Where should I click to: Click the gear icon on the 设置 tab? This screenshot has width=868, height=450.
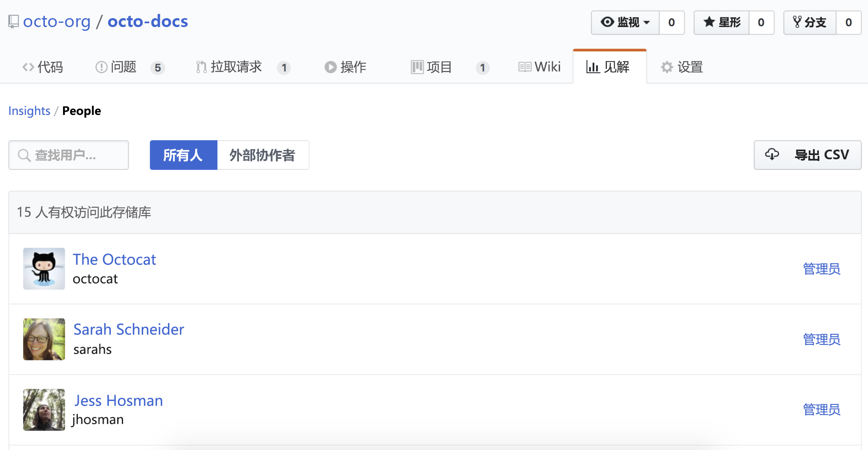[x=666, y=67]
